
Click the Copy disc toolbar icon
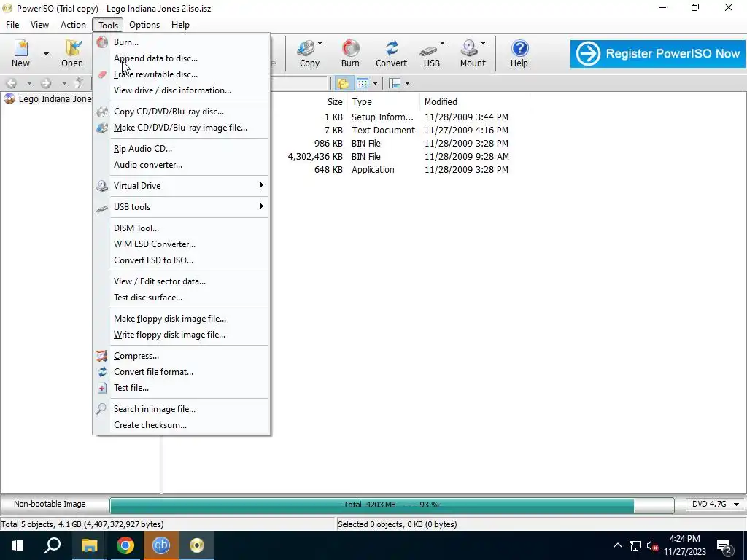306,49
